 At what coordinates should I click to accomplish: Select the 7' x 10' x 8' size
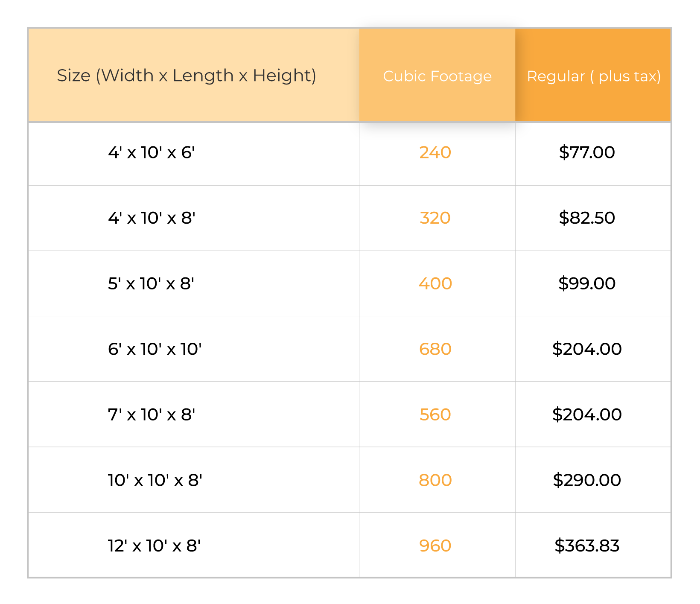(x=152, y=414)
